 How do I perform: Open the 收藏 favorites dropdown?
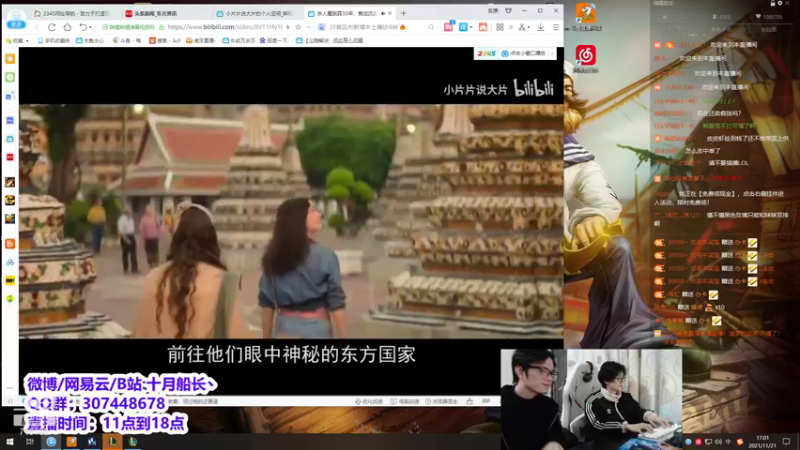pos(18,40)
